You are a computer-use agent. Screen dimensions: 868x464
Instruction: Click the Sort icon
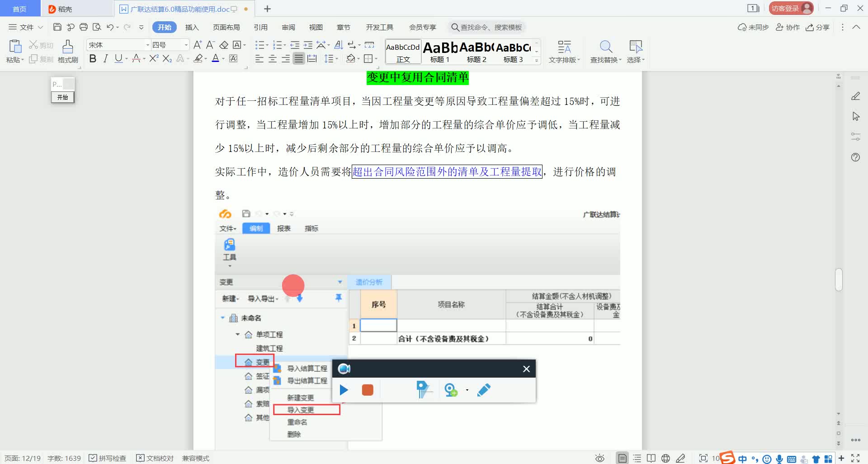(x=339, y=45)
